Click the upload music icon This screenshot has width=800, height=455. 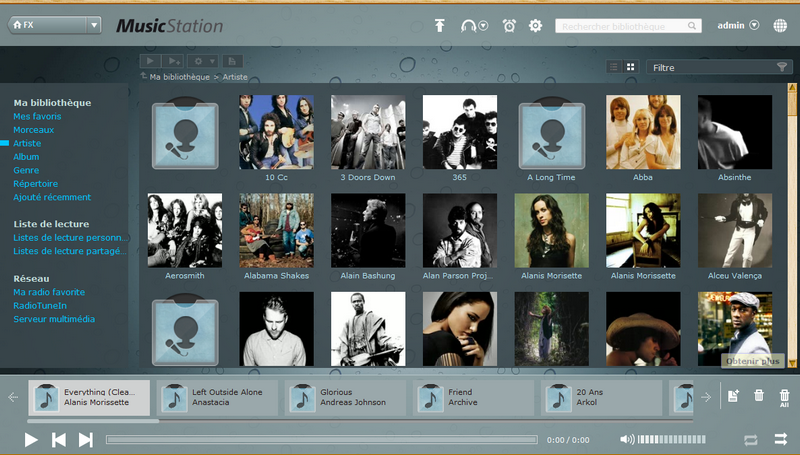click(439, 26)
